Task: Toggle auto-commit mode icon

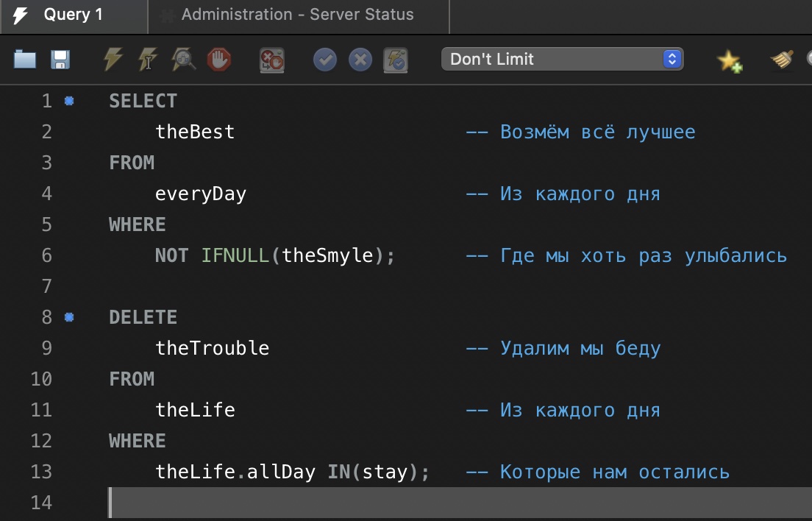Action: pos(396,60)
